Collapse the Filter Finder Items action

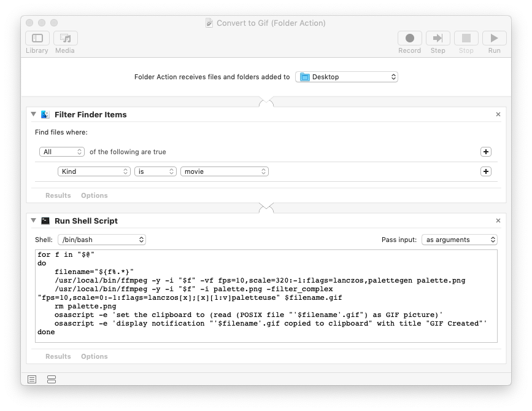pyautogui.click(x=33, y=114)
